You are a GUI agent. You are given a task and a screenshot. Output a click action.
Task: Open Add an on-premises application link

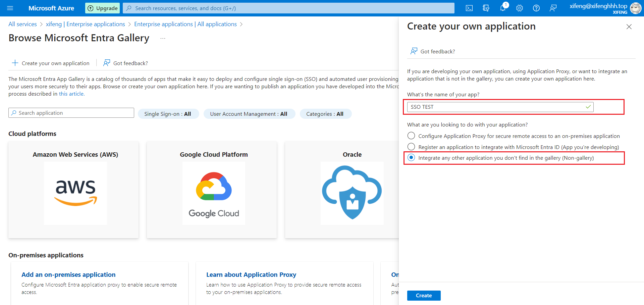[68, 274]
